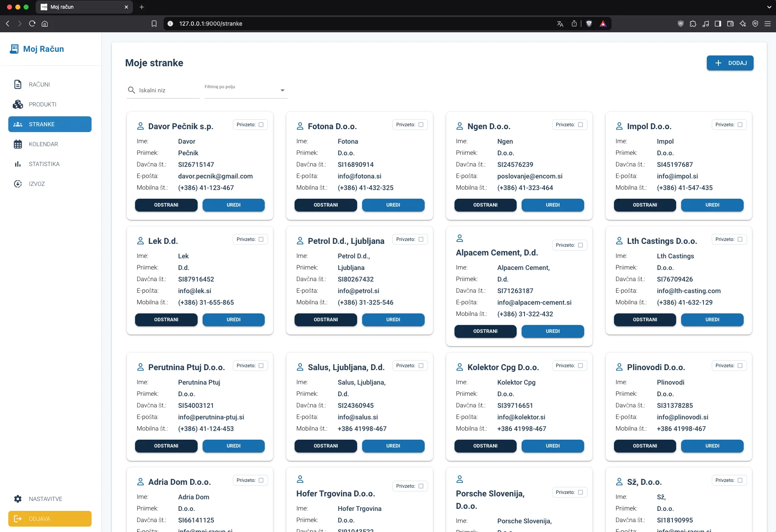Image resolution: width=776 pixels, height=532 pixels.
Task: Click the person icon on Plinovodi D.o.o. card
Action: (x=619, y=367)
